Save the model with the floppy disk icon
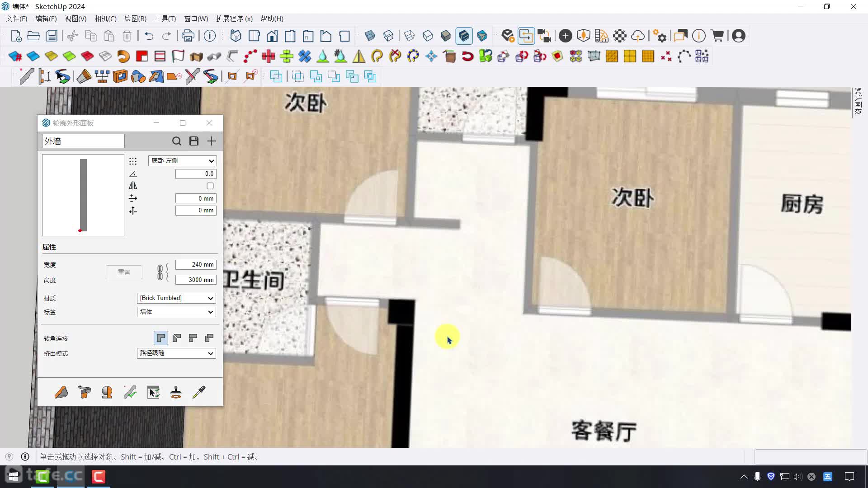 52,36
